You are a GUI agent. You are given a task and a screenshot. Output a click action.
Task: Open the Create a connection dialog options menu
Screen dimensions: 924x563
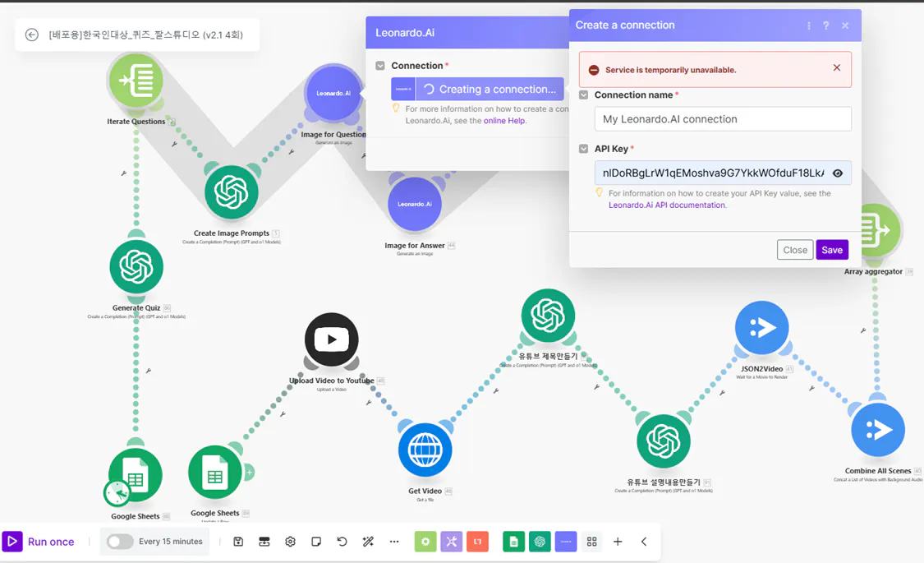tap(809, 25)
